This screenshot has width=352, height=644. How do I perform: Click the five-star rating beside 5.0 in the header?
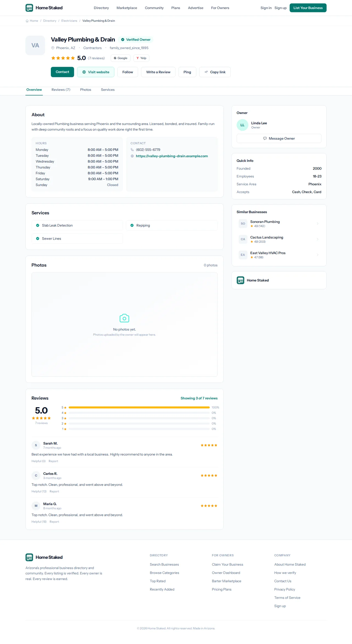tap(63, 58)
